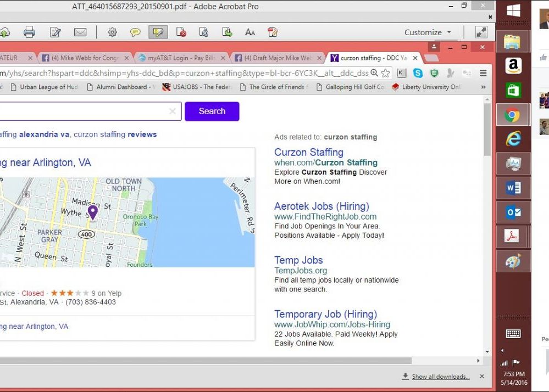Viewport: 549px width, 392px height.
Task: Click the map location pin
Action: click(93, 211)
